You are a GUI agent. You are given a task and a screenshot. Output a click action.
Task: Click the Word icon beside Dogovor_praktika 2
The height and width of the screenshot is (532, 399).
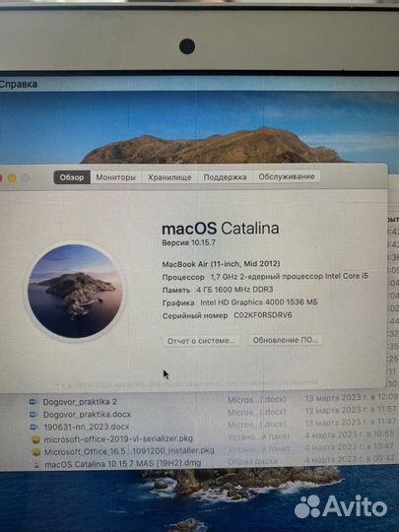(33, 402)
